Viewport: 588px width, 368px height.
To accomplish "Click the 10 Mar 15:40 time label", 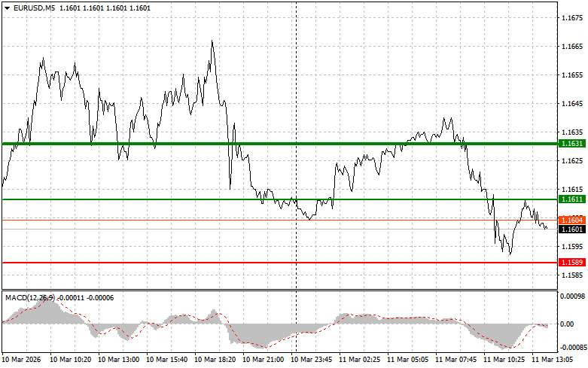I will (x=166, y=360).
